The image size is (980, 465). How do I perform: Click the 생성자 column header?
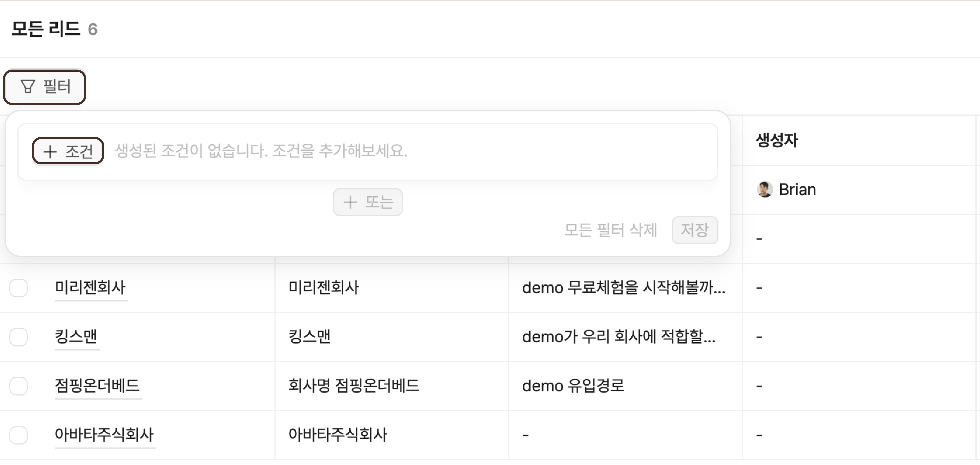click(777, 141)
